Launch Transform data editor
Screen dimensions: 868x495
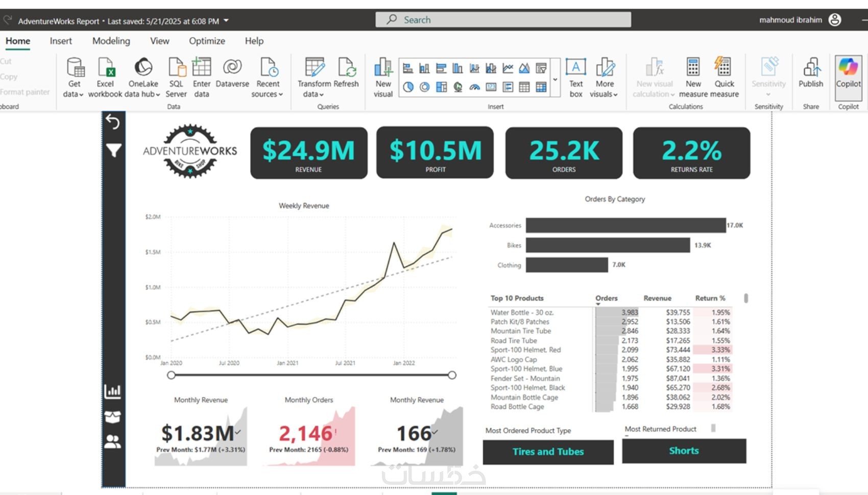314,78
